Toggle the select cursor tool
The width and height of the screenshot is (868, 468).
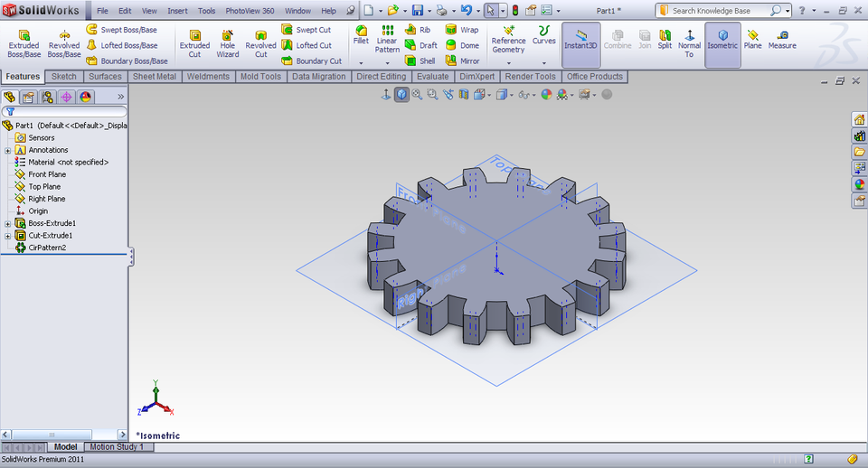490,11
